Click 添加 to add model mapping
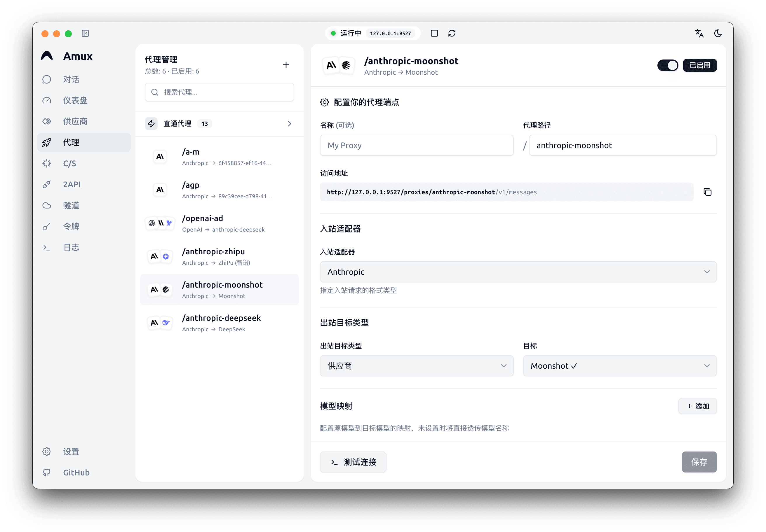This screenshot has height=532, width=766. pos(697,406)
